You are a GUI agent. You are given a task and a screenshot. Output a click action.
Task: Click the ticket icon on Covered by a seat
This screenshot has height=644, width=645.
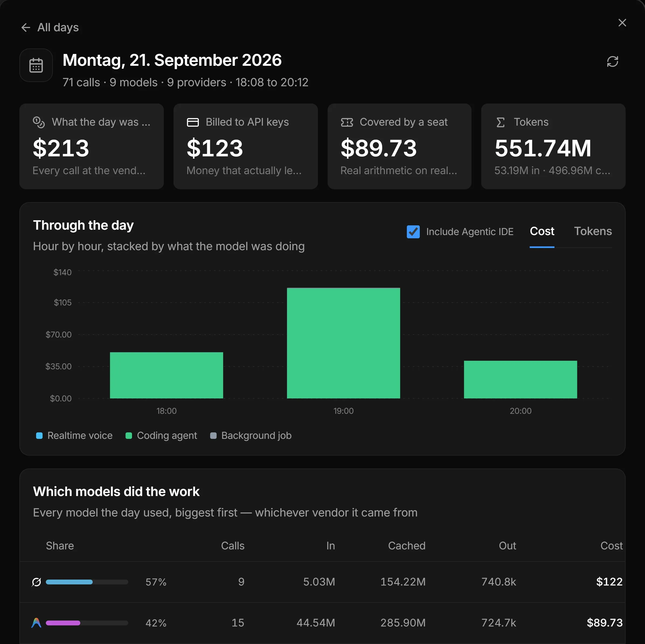[x=347, y=122]
